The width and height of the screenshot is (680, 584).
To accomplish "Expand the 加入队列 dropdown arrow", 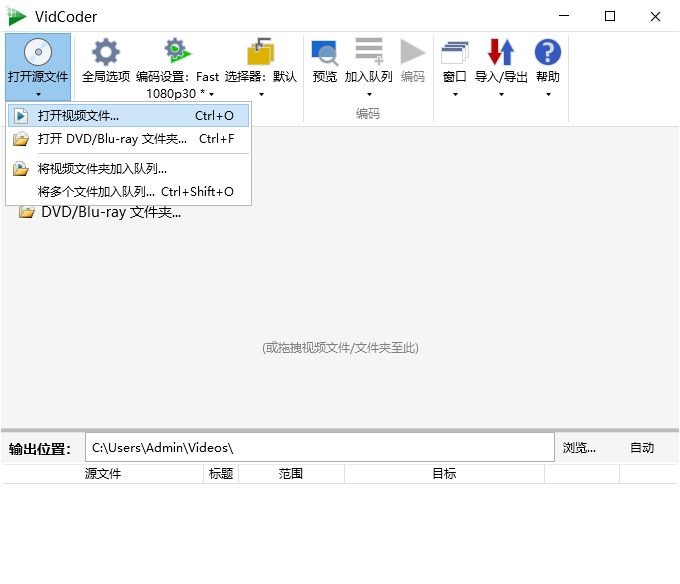I will pos(369,95).
